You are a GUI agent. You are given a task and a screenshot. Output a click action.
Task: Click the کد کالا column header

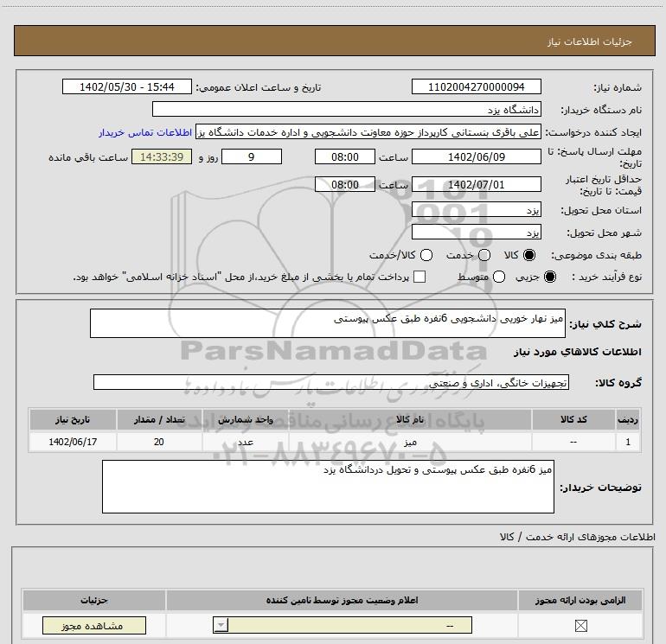pos(573,419)
